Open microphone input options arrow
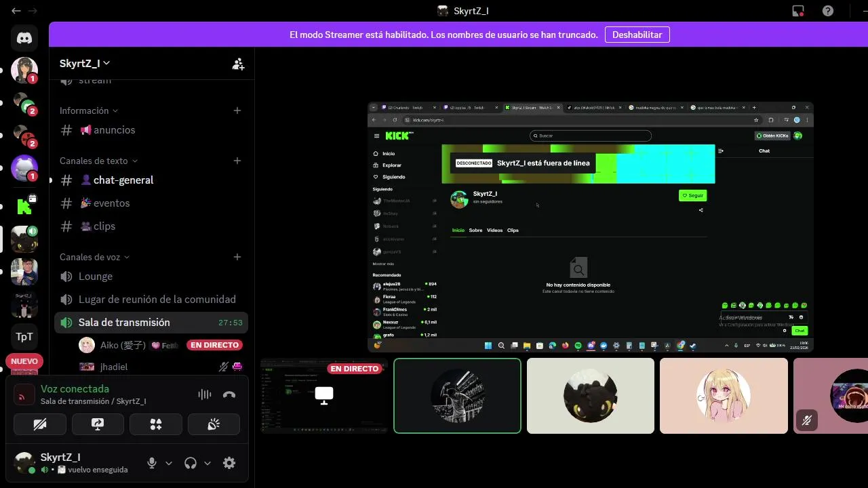The image size is (868, 488). click(169, 463)
